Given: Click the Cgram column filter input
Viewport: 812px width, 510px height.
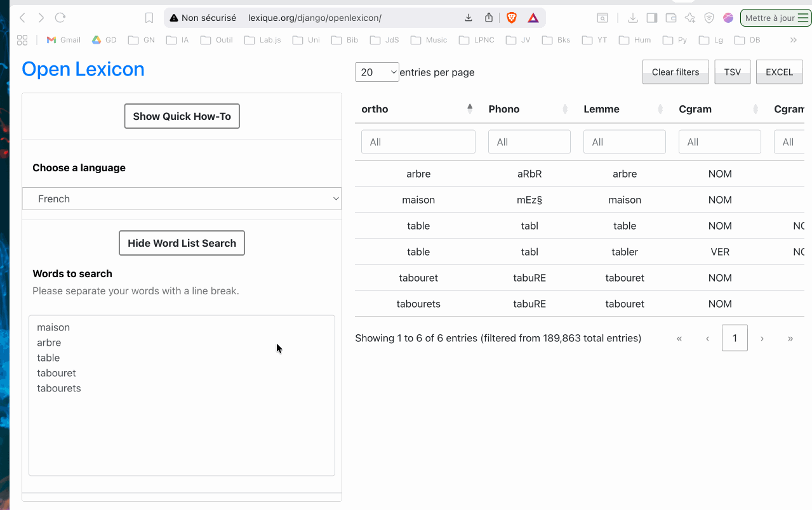Looking at the screenshot, I should pos(719,142).
